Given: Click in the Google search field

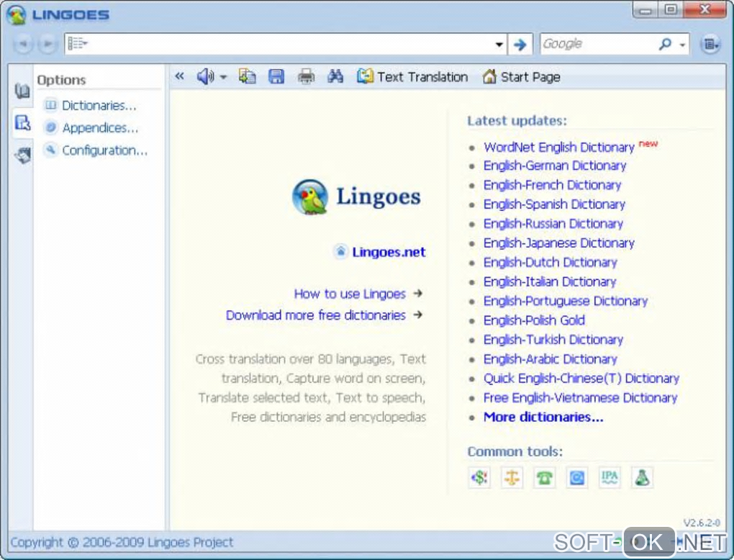Looking at the screenshot, I should [x=598, y=44].
